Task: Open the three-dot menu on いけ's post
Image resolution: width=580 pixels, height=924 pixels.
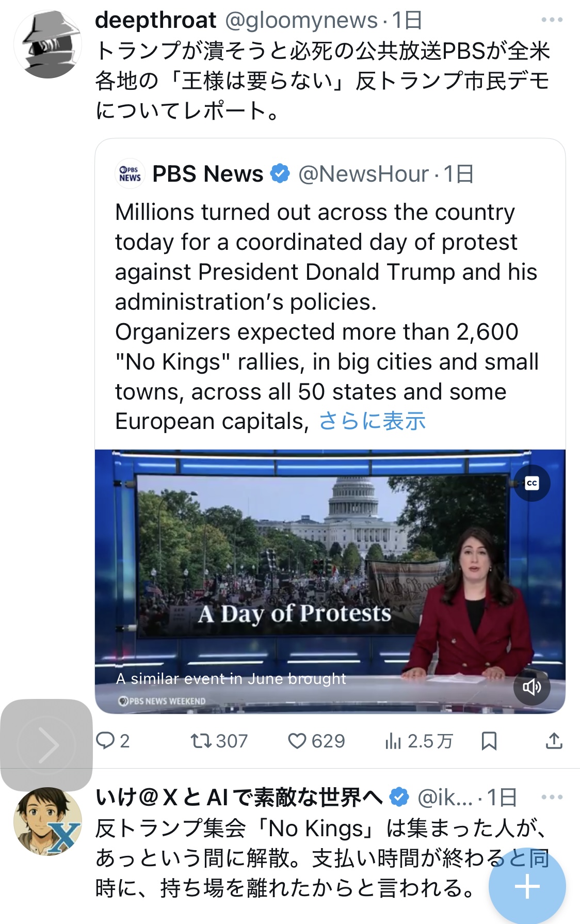Action: [552, 798]
